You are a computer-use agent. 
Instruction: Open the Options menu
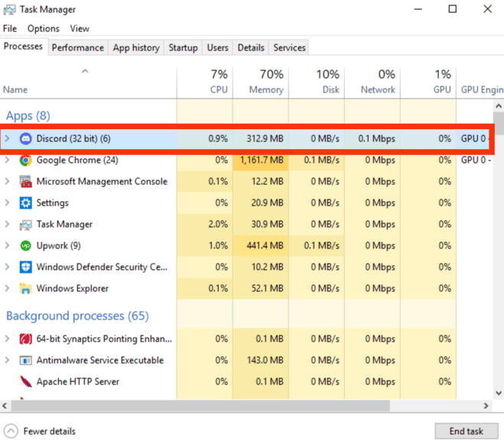[x=44, y=28]
